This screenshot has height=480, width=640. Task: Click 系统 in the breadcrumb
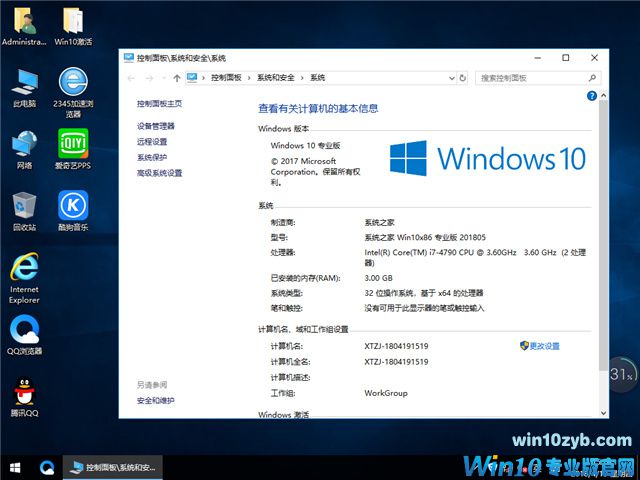click(318, 78)
